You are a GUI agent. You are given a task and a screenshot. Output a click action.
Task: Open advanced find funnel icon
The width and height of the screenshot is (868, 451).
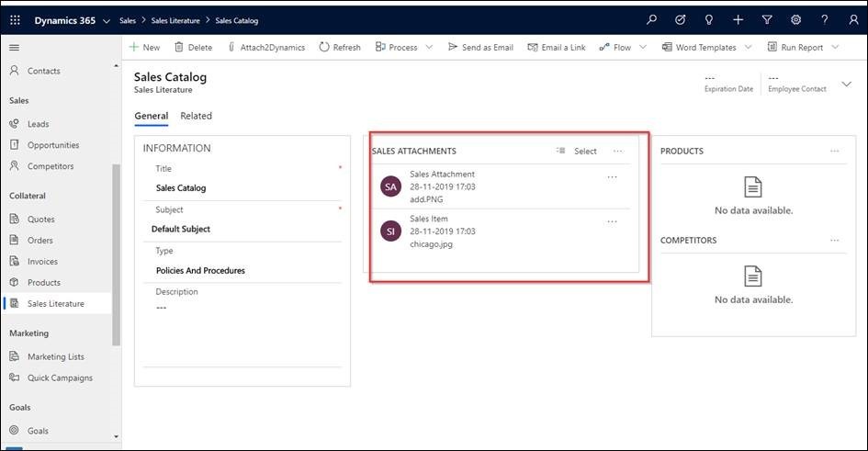pyautogui.click(x=767, y=20)
